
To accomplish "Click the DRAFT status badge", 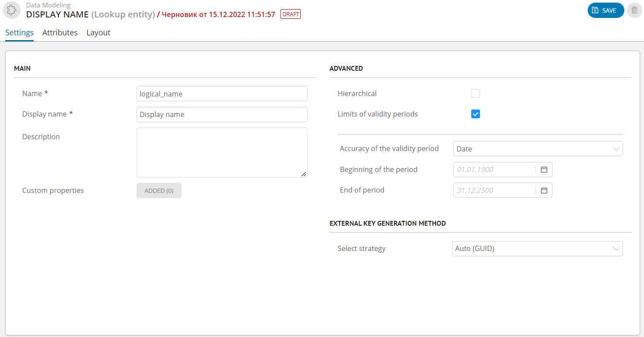I will [290, 14].
